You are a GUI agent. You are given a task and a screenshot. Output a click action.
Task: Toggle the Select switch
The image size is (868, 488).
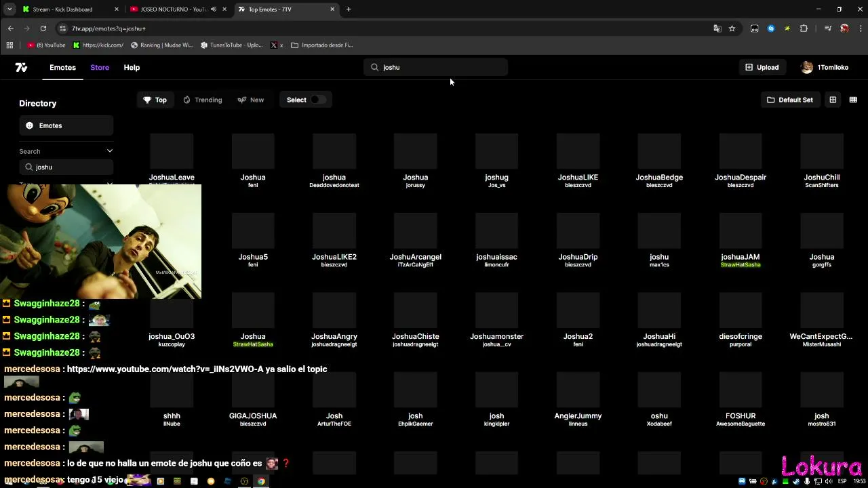tap(317, 100)
